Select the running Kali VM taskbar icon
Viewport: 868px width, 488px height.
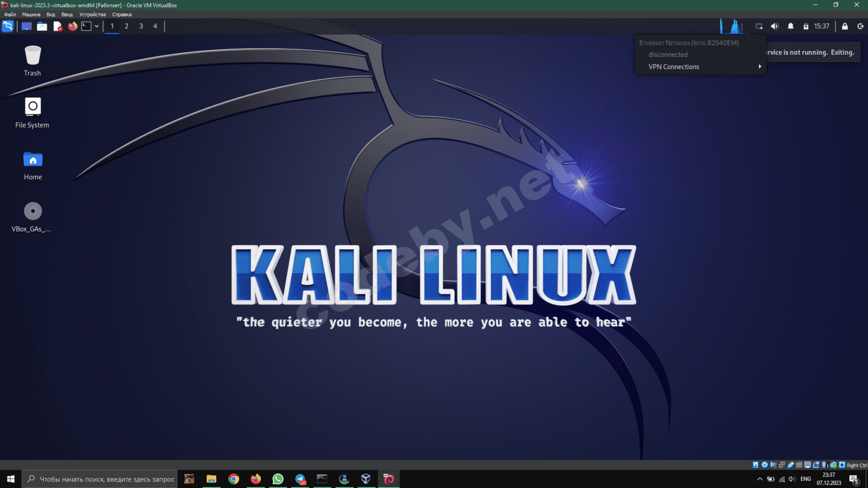pos(388,479)
